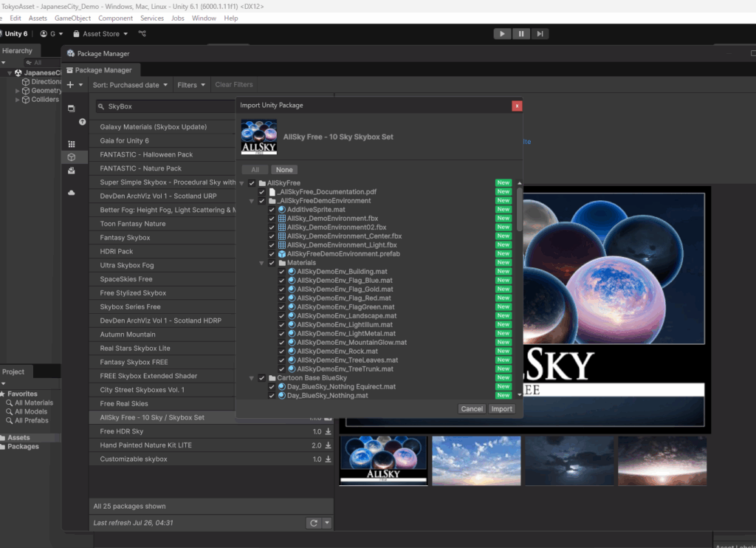The width and height of the screenshot is (756, 548).
Task: Collapse the Cartoon Base BlueSky folder arrow
Action: (x=252, y=378)
